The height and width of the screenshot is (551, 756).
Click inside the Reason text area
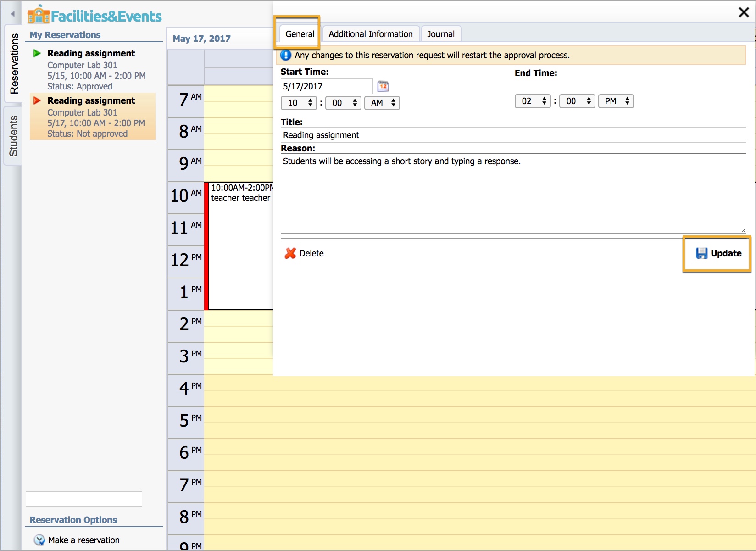tap(513, 193)
